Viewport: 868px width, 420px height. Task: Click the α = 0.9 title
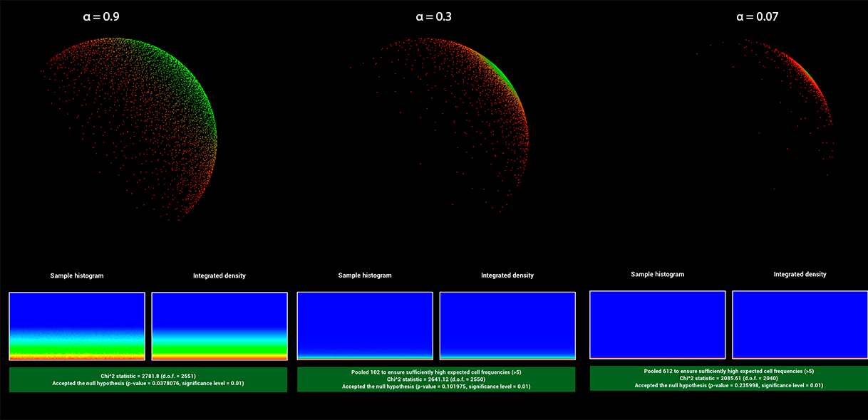(101, 16)
